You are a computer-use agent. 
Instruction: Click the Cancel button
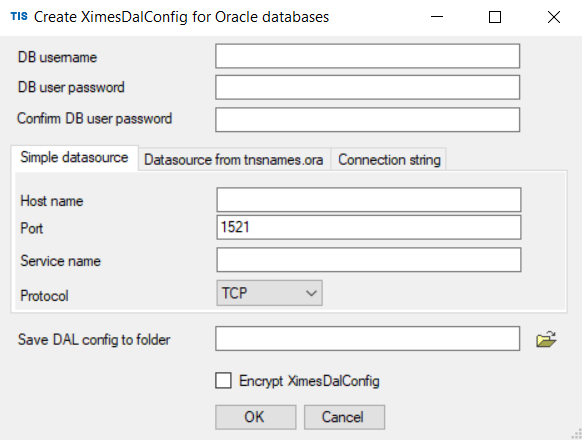point(344,417)
